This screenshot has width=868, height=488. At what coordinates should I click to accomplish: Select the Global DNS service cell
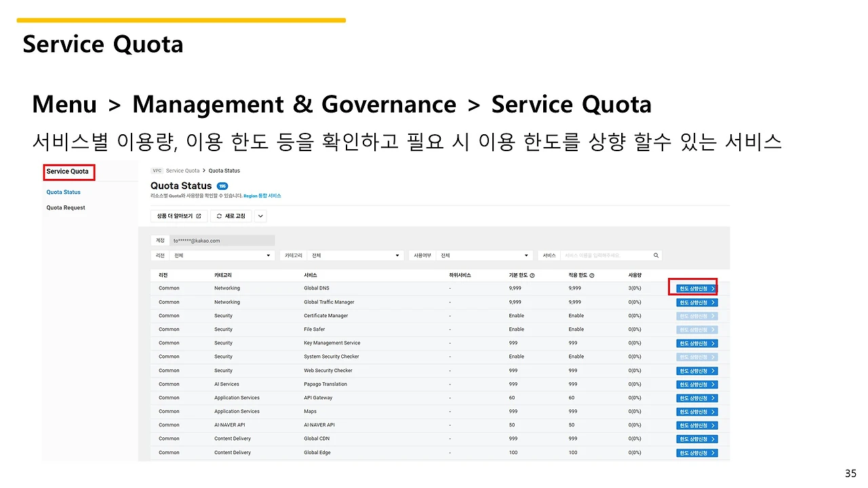317,289
